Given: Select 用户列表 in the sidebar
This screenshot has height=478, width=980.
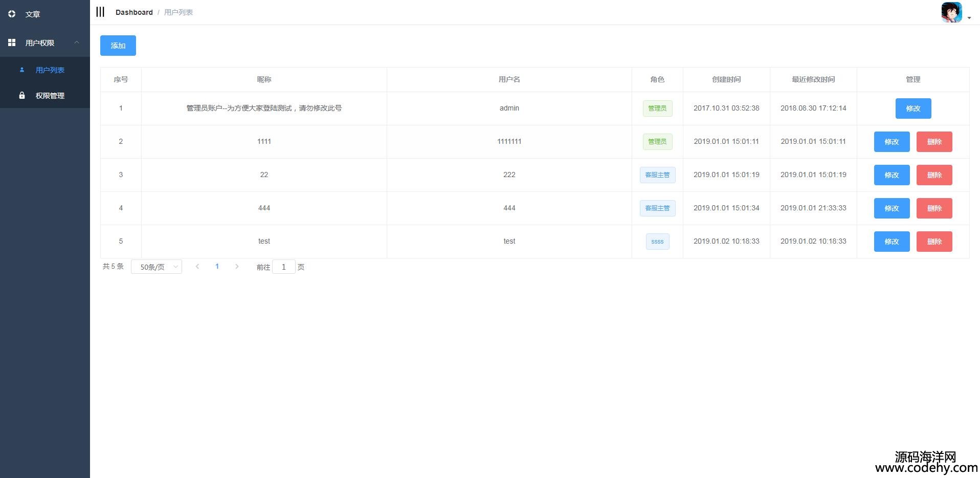Looking at the screenshot, I should click(45, 70).
